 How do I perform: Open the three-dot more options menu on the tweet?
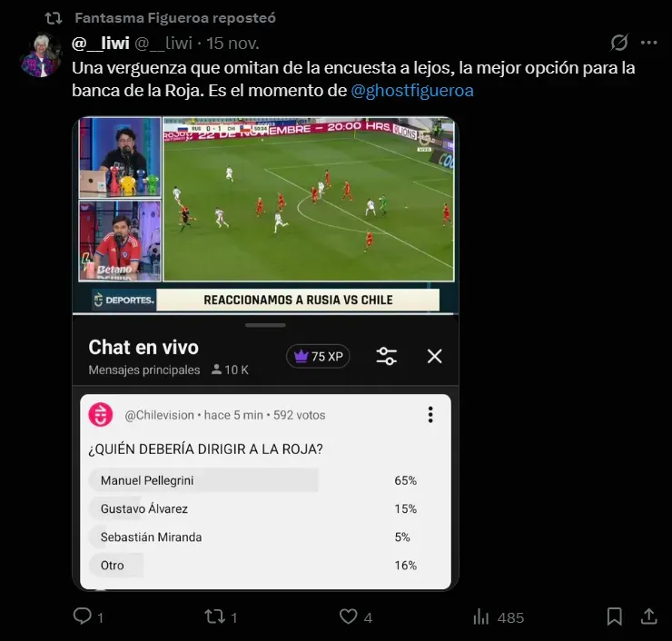(x=649, y=43)
